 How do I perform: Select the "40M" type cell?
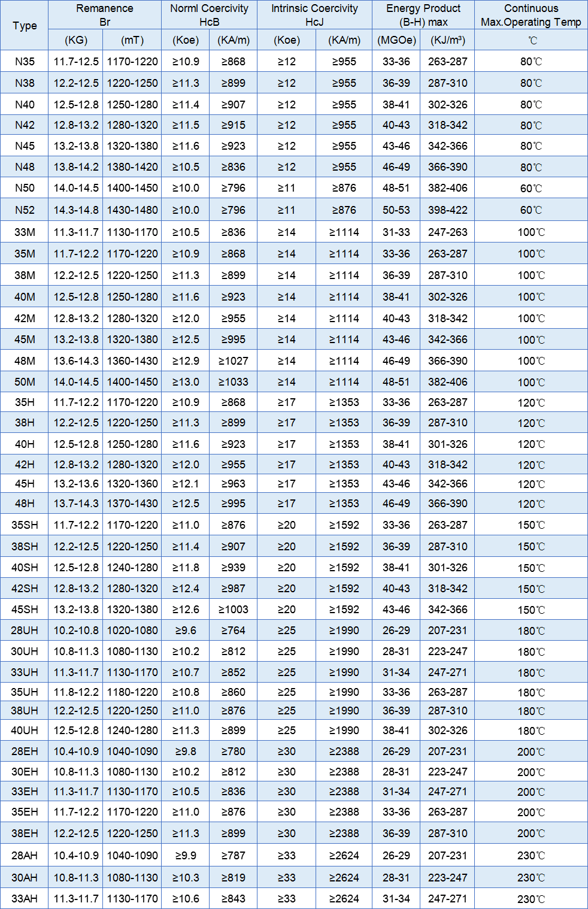tap(25, 296)
